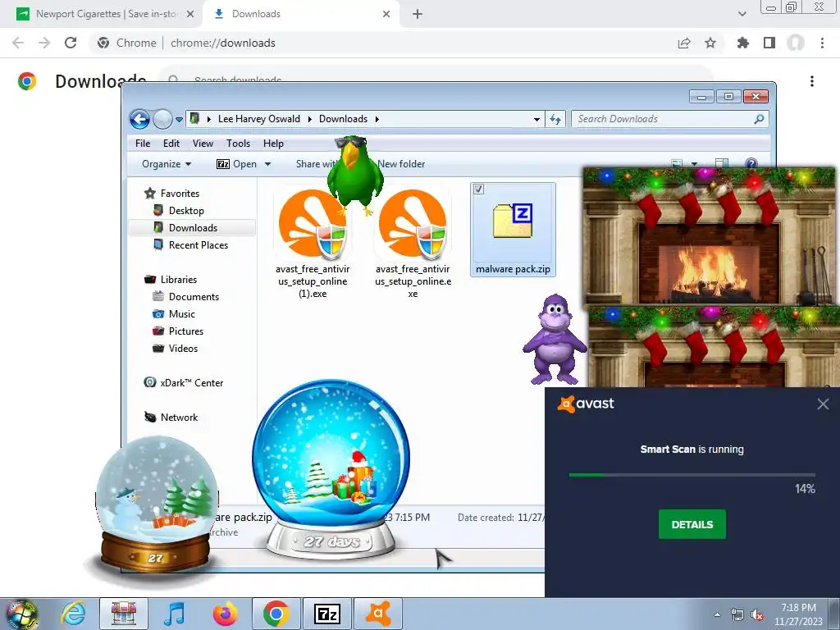Click the DETAILS button in Avast popup
This screenshot has width=840, height=630.
click(x=692, y=524)
